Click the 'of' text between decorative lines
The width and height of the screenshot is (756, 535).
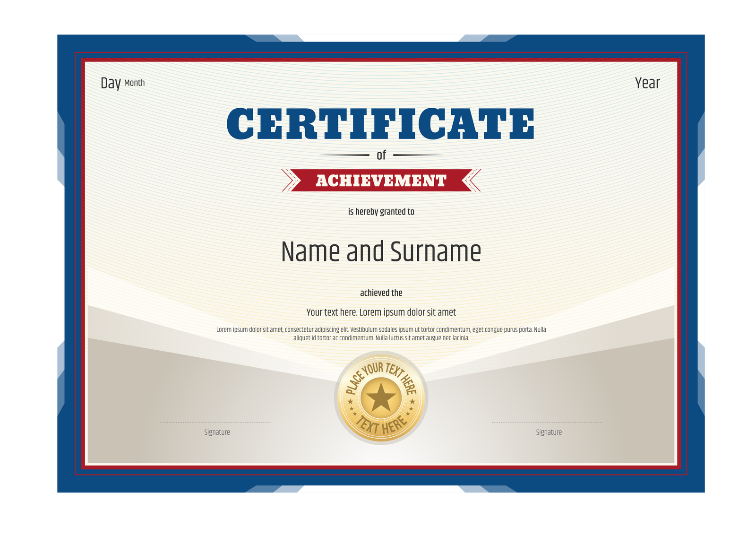click(x=381, y=155)
